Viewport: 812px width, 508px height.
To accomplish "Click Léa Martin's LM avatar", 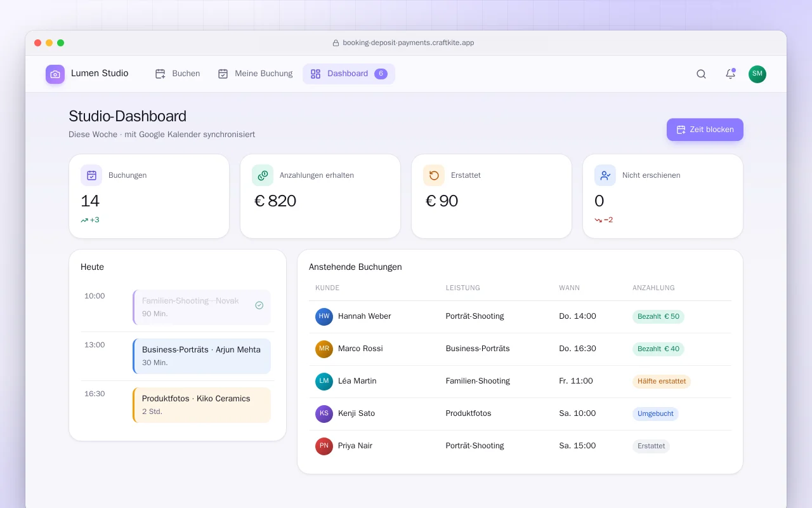I will coord(324,381).
